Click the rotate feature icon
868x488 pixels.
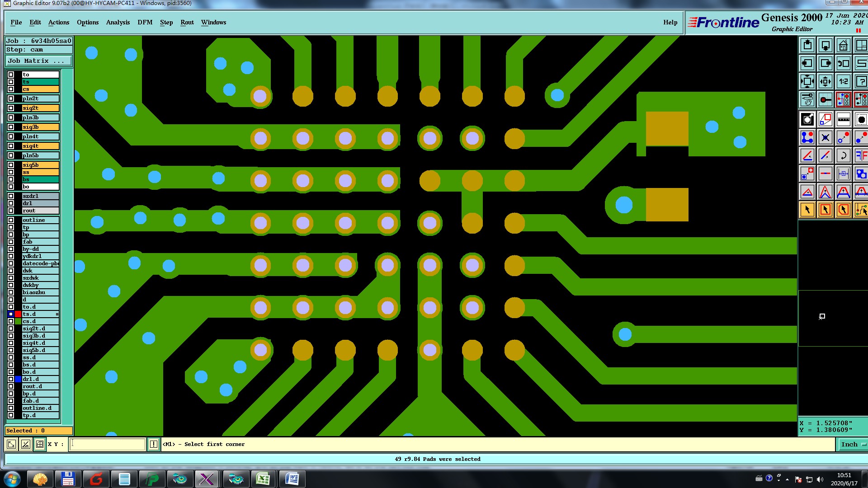[843, 156]
